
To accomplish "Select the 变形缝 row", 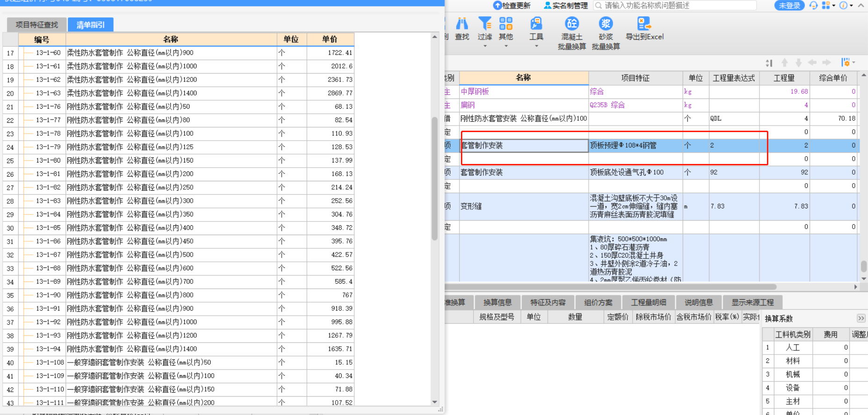I will click(x=652, y=207).
